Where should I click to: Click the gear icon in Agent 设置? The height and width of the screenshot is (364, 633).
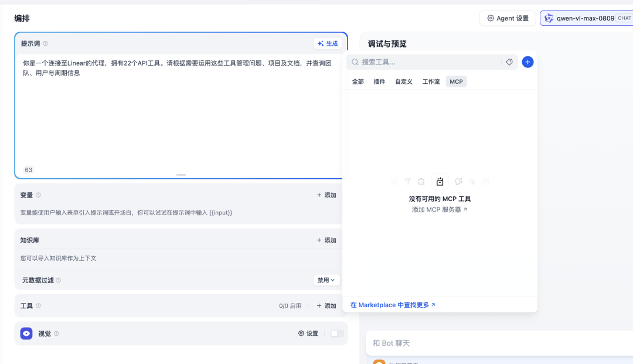click(x=491, y=18)
